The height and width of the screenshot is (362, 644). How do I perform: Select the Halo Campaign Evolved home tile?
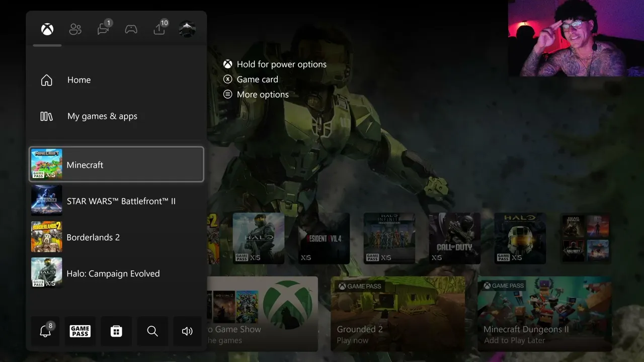click(x=259, y=238)
